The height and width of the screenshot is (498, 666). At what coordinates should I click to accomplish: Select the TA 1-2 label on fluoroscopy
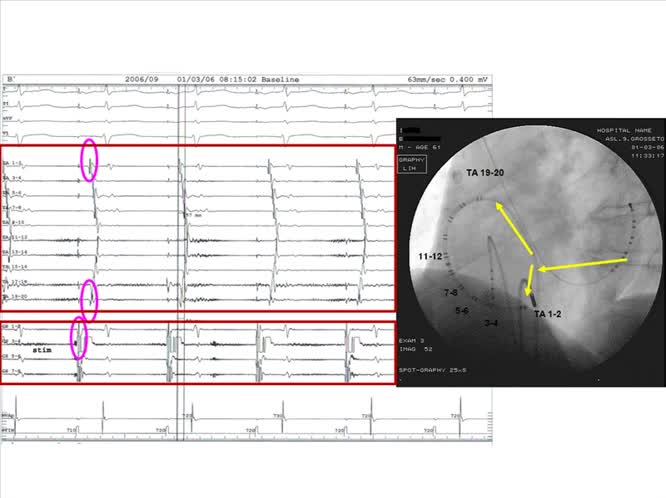pyautogui.click(x=552, y=314)
